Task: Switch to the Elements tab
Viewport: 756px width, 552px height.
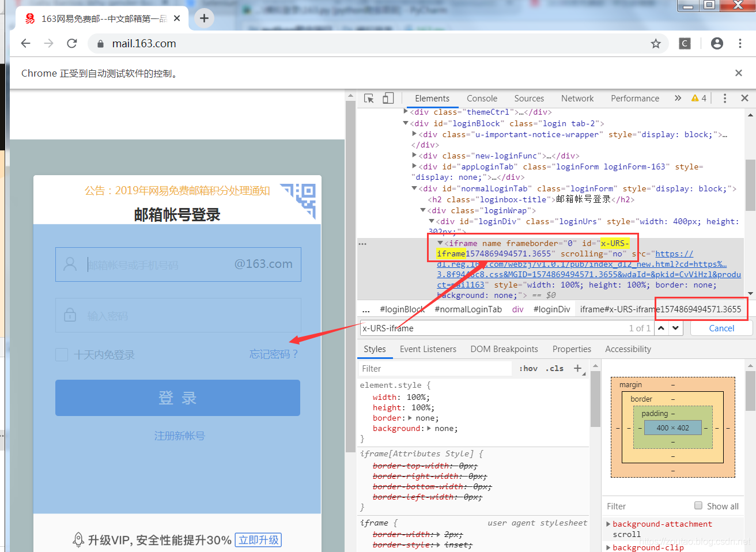Action: (x=432, y=99)
